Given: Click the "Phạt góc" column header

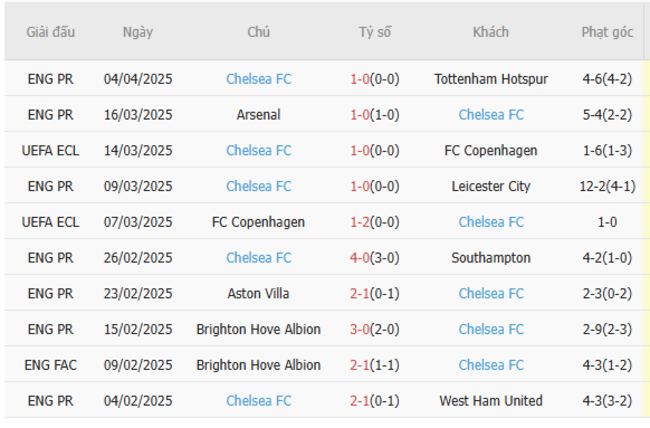Looking at the screenshot, I should (607, 32).
